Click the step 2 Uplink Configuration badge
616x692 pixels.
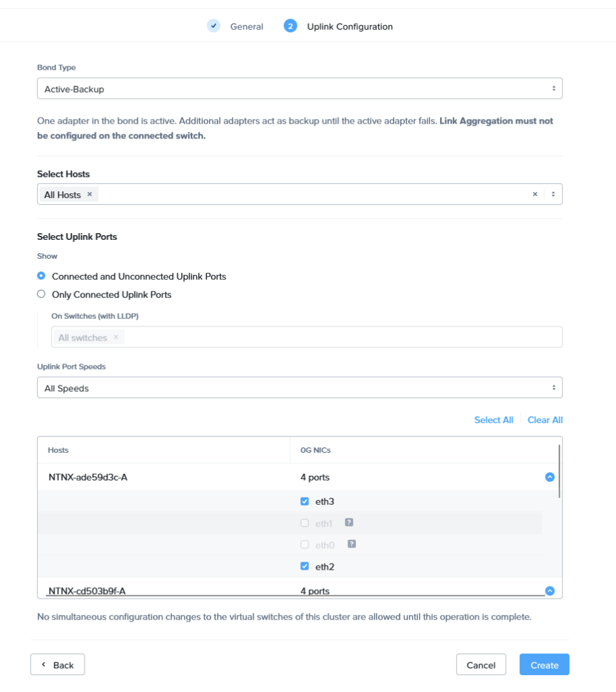pyautogui.click(x=291, y=26)
